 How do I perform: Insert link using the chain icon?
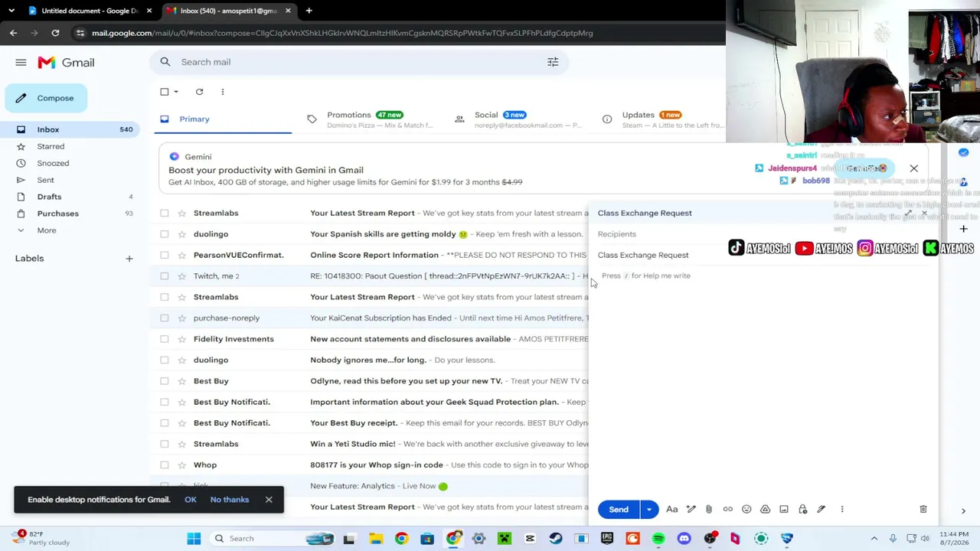728,509
